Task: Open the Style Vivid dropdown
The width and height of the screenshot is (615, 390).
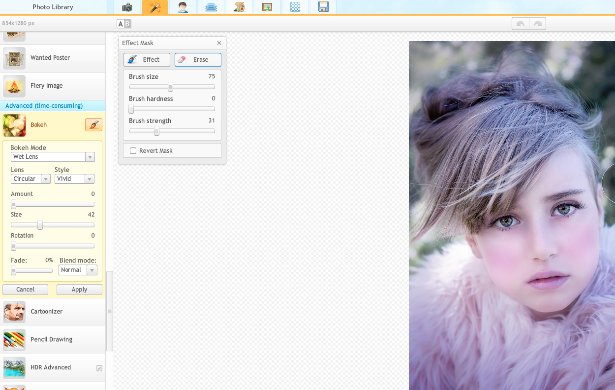Action: point(75,179)
